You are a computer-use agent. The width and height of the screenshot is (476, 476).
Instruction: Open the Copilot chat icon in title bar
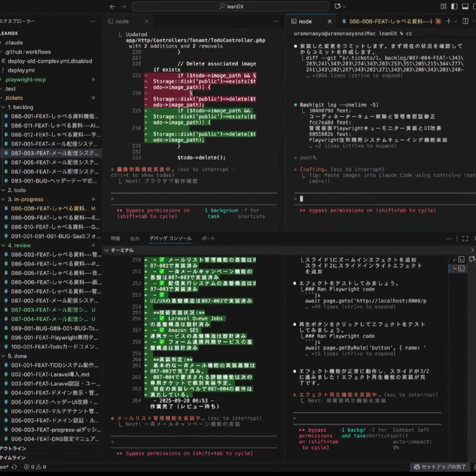[338, 6]
